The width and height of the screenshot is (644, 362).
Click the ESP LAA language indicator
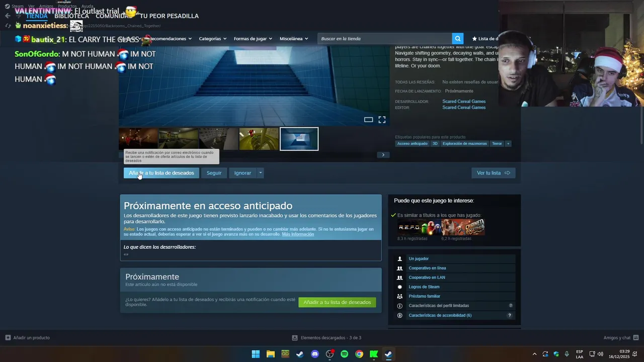point(580,354)
